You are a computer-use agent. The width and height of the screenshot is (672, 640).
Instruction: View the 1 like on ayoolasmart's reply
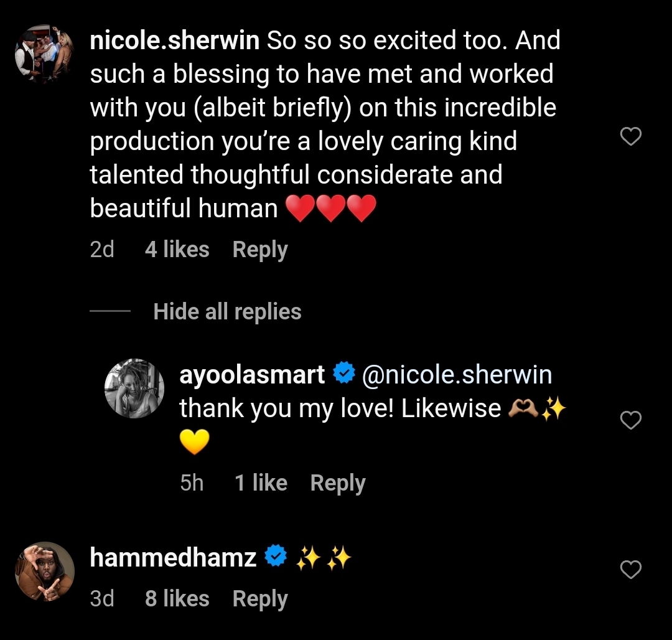[x=261, y=483]
